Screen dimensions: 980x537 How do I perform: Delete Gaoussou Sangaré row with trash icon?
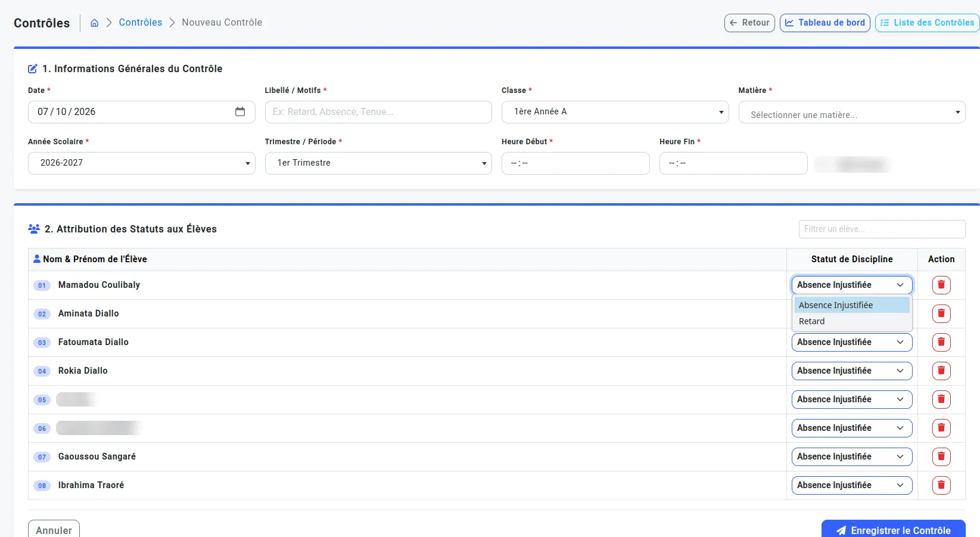(941, 457)
